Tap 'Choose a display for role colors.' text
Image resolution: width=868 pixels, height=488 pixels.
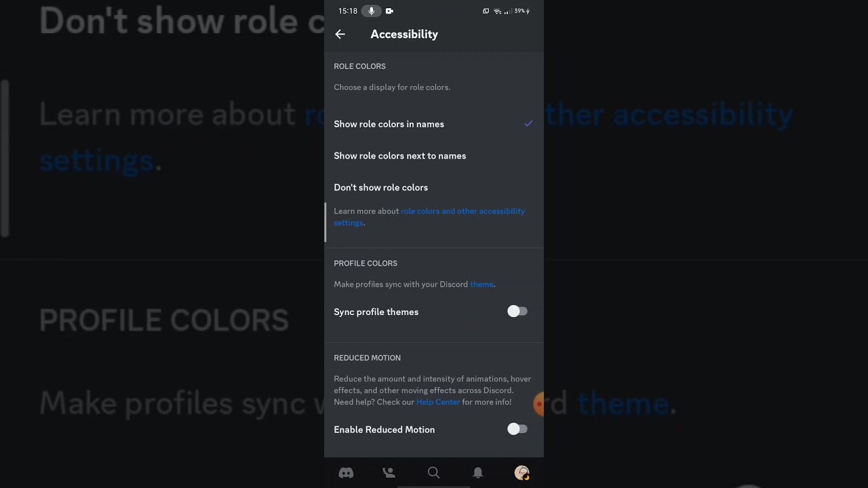(x=392, y=87)
